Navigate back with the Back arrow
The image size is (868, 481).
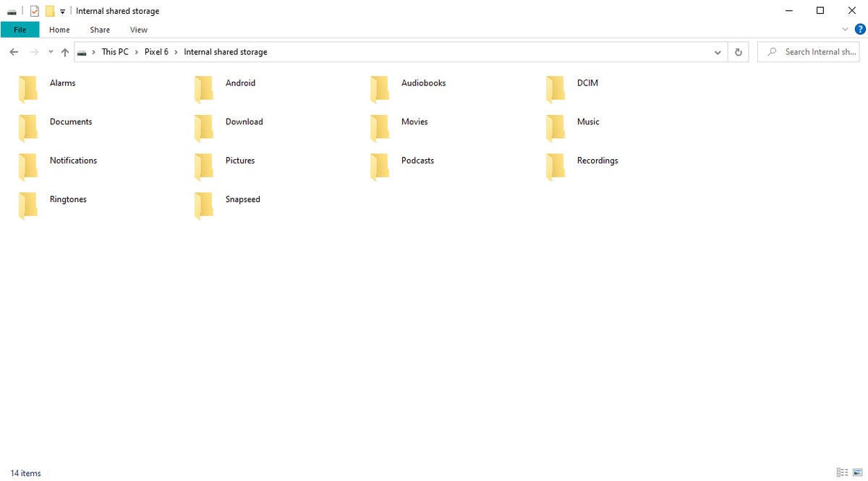coord(14,52)
